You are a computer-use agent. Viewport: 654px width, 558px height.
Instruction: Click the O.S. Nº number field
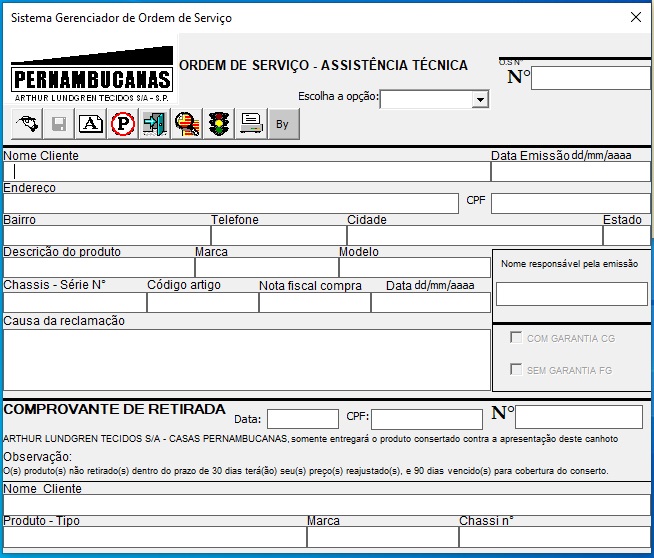(x=591, y=78)
